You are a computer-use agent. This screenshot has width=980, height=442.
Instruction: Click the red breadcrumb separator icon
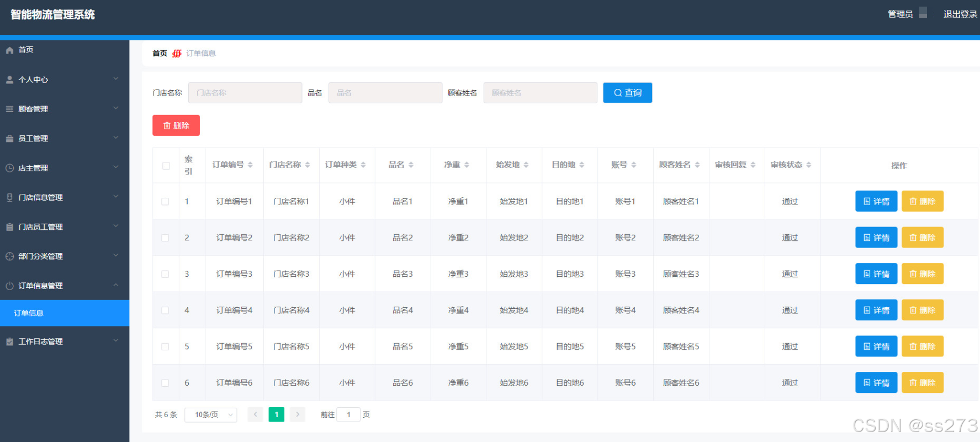click(x=177, y=54)
